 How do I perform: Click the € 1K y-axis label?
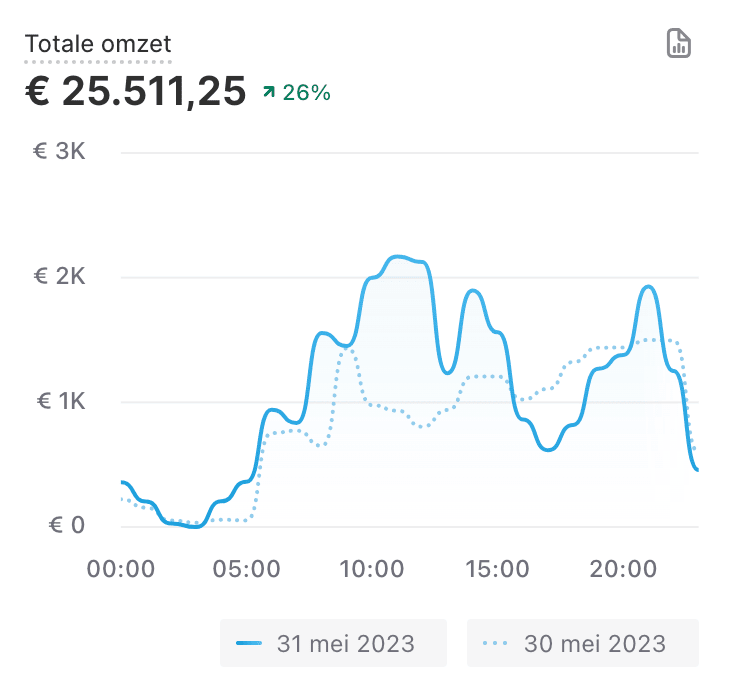tap(60, 402)
